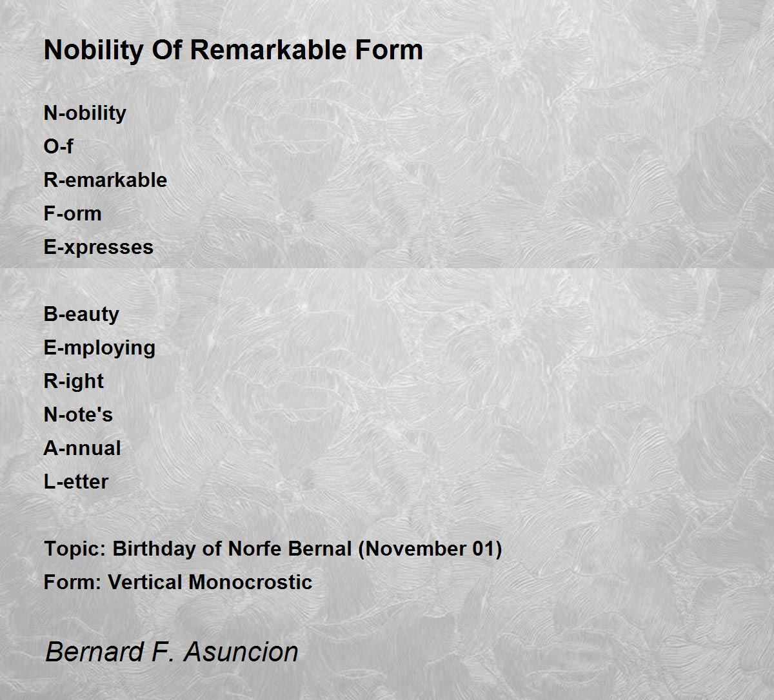
Task: Select the line 'N-obility'
Action: 84,113
